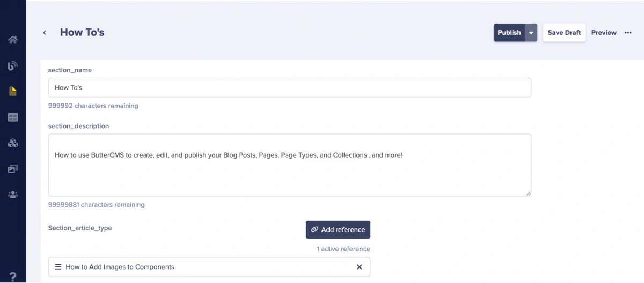Open the Pages sidebar icon
Image resolution: width=644 pixels, height=283 pixels.
click(x=13, y=92)
